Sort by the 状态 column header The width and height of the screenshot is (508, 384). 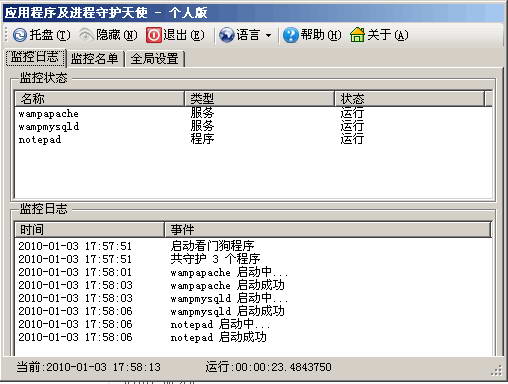(x=410, y=98)
